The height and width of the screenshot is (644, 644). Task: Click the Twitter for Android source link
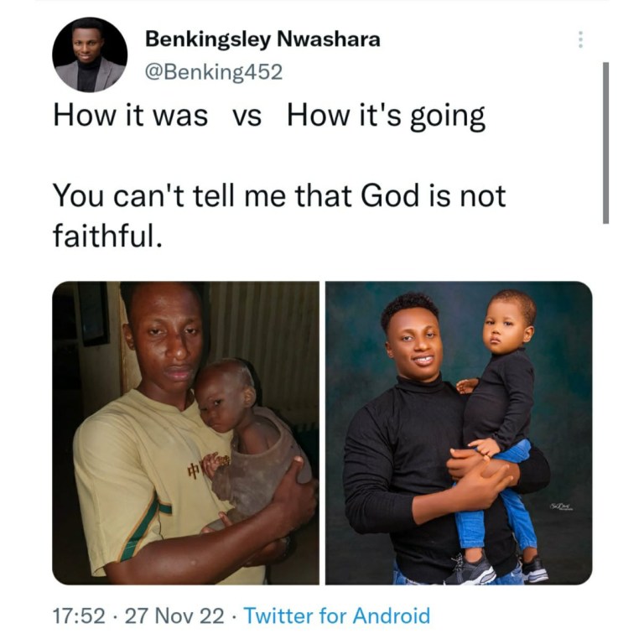[337, 616]
